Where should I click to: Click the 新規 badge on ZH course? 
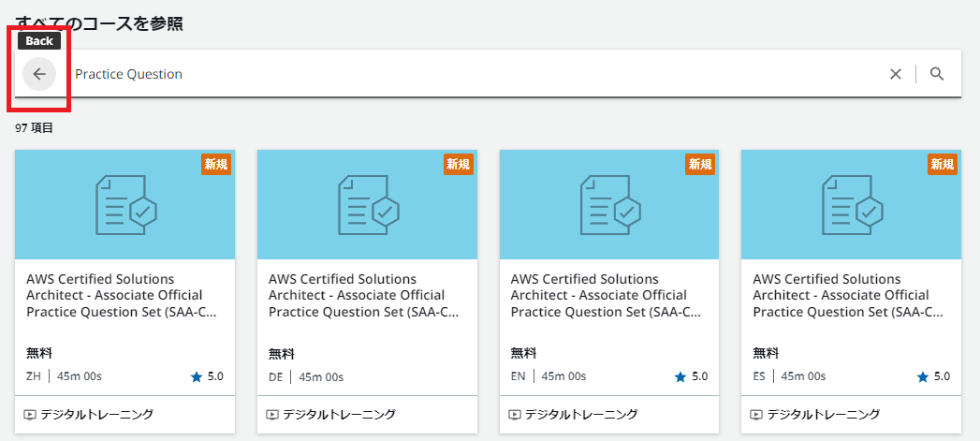coord(216,164)
